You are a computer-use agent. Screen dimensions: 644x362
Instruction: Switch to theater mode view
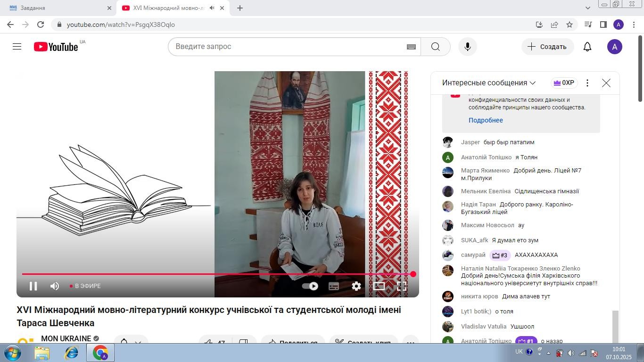click(379, 286)
